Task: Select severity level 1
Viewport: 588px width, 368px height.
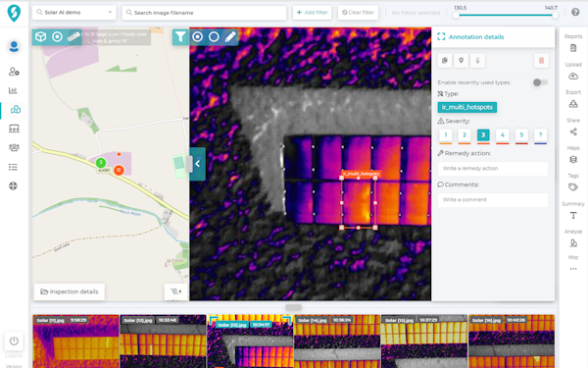Action: click(x=446, y=134)
